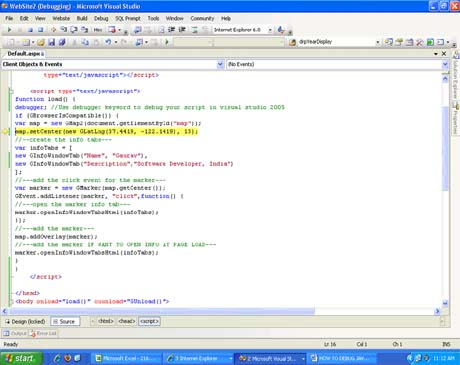
Task: Click the Increase Indent icon
Action: [x=182, y=30]
